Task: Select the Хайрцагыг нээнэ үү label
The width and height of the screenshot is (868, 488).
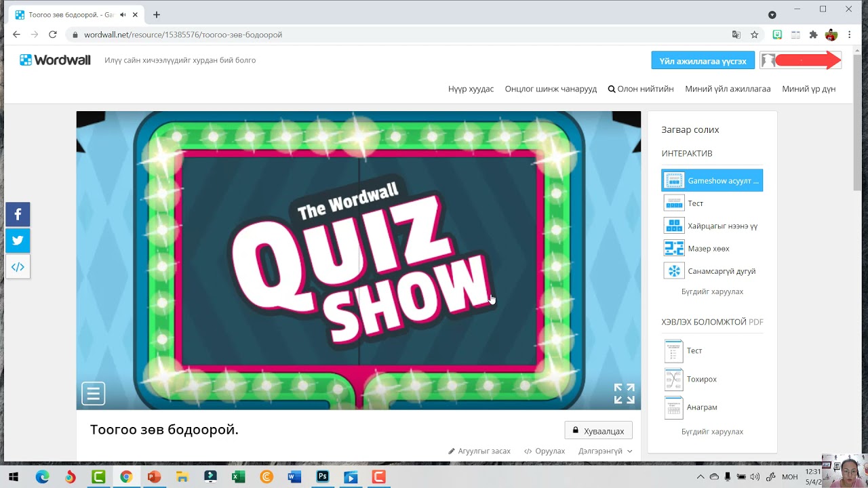Action: pos(723,226)
